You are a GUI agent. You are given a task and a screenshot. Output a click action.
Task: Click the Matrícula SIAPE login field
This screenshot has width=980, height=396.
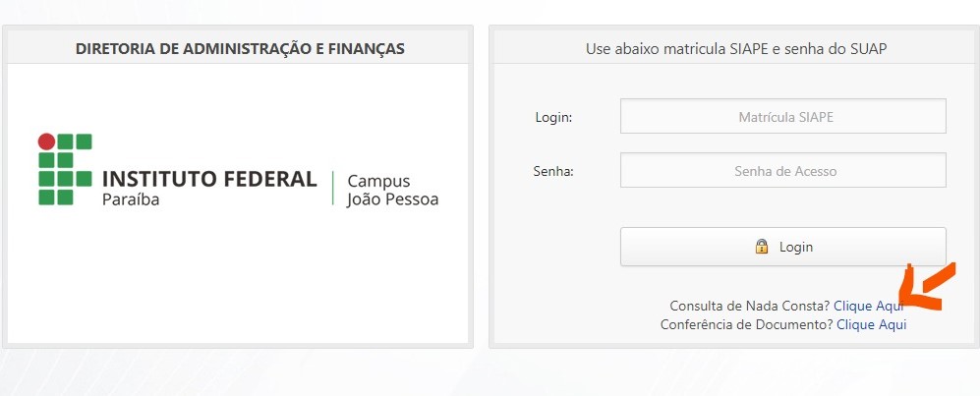pyautogui.click(x=782, y=116)
